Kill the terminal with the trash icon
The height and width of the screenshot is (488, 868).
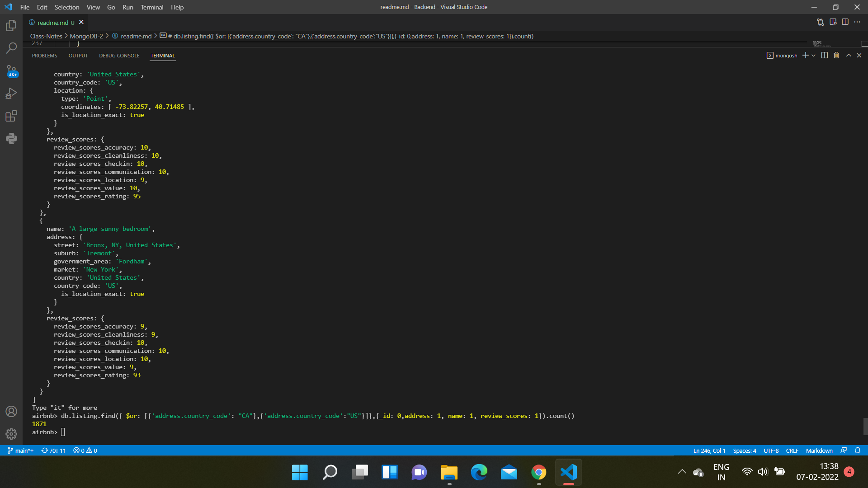pos(836,55)
